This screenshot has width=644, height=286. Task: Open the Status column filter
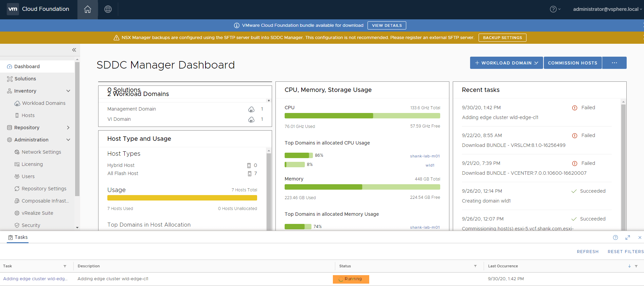[x=475, y=266]
